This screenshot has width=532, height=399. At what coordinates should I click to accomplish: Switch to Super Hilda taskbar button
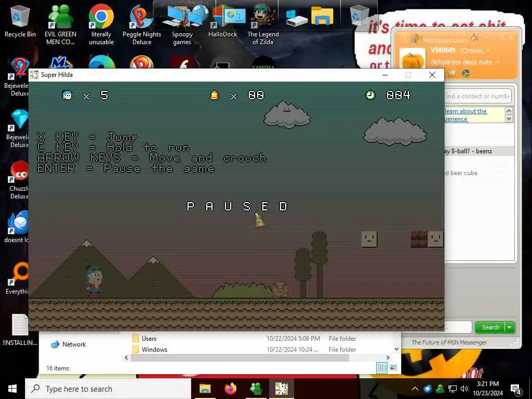coord(282,389)
